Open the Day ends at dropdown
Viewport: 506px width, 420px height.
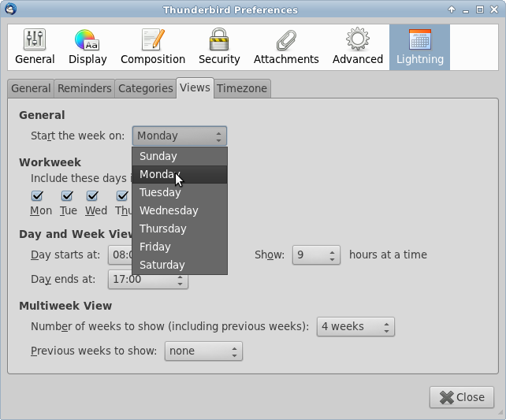148,280
